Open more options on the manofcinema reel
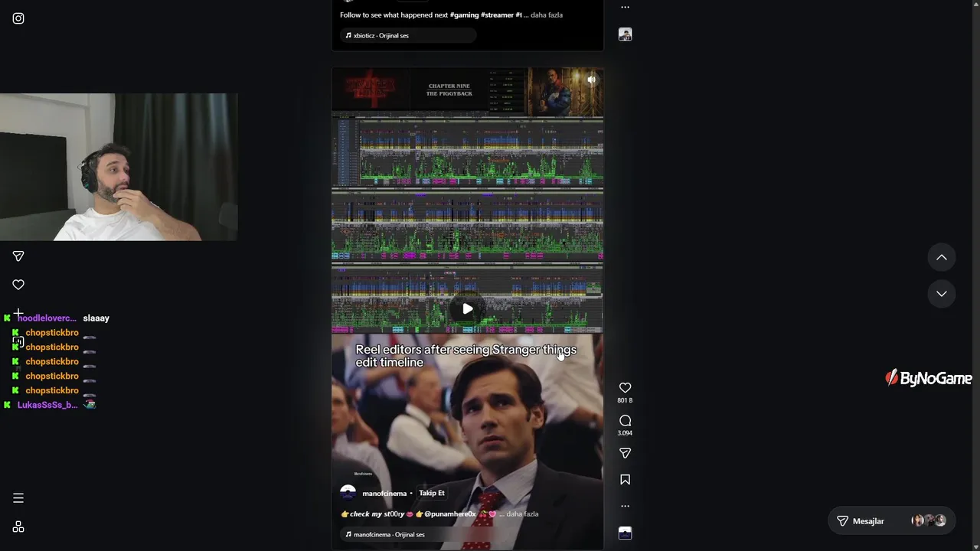This screenshot has width=980, height=551. pos(625,506)
